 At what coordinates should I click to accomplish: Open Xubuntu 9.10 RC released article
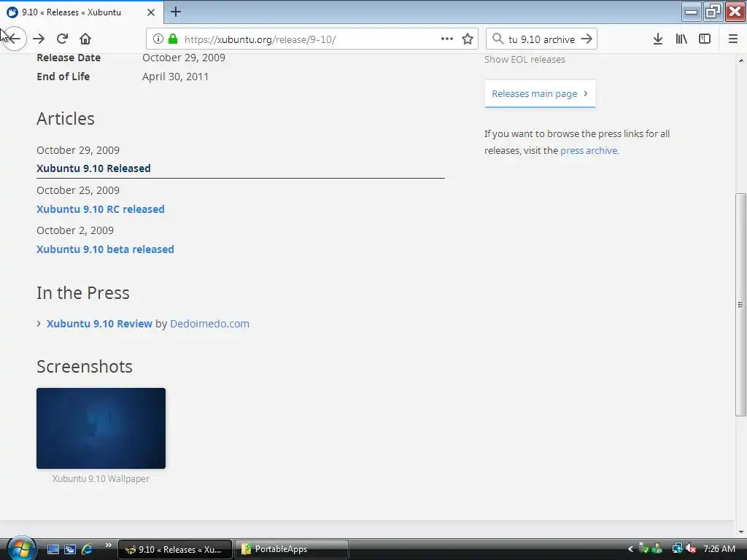(101, 209)
